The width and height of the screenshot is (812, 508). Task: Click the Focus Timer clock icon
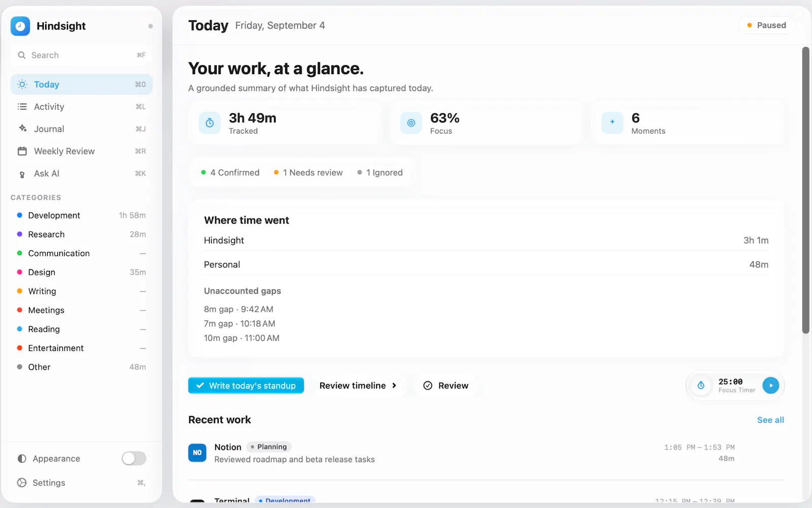[701, 386]
